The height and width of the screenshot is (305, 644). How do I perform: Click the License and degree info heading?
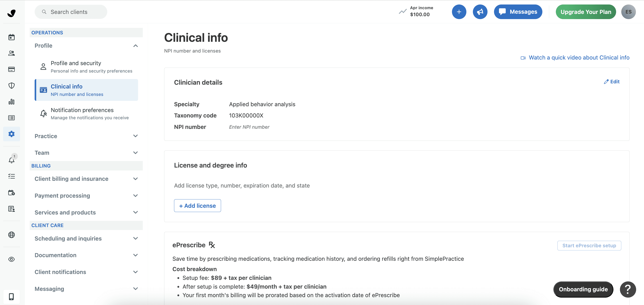(x=210, y=165)
